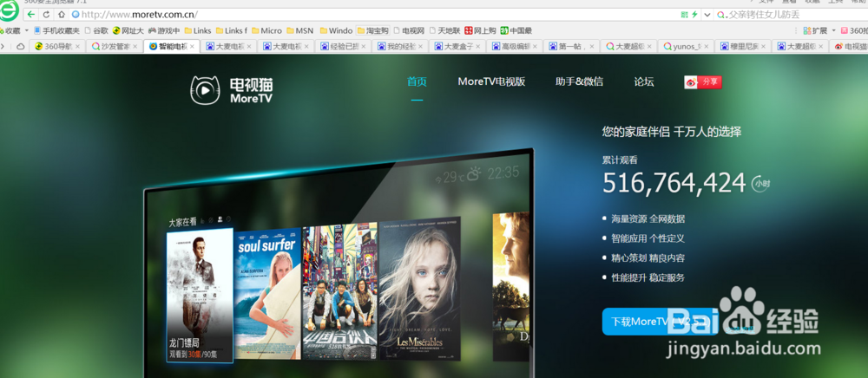The image size is (868, 378).
Task: Switch to the 第一帖 tab
Action: click(x=572, y=47)
